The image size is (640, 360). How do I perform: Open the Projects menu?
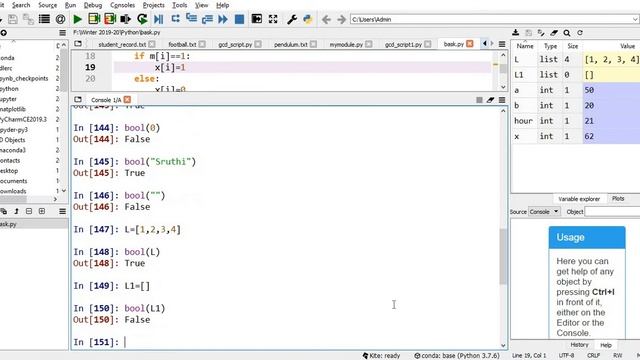click(x=153, y=5)
